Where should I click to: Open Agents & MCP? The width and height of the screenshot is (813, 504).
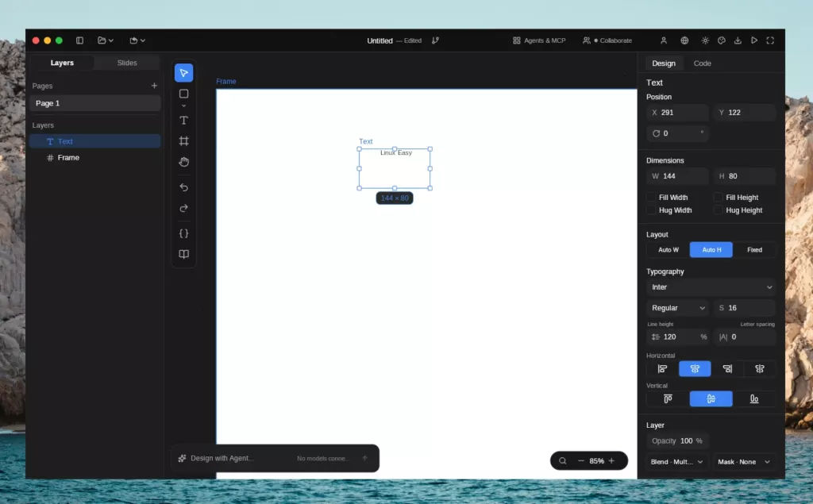click(539, 40)
